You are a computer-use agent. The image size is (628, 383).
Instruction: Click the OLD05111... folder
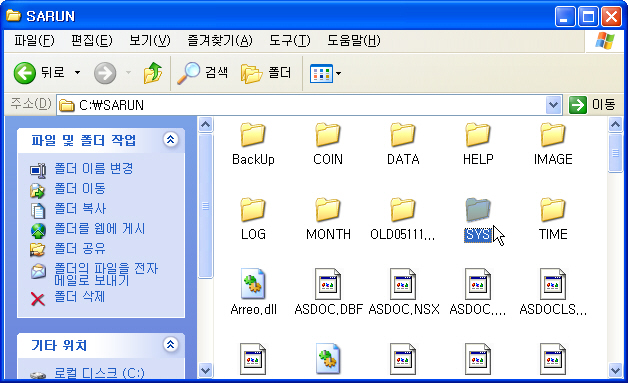tap(403, 220)
